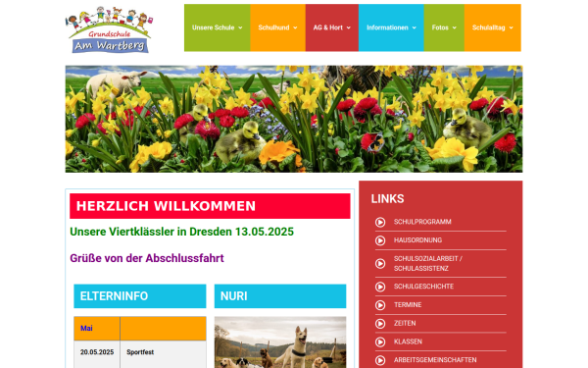Open the Fotos menu item
This screenshot has width=588, height=368.
pos(444,27)
